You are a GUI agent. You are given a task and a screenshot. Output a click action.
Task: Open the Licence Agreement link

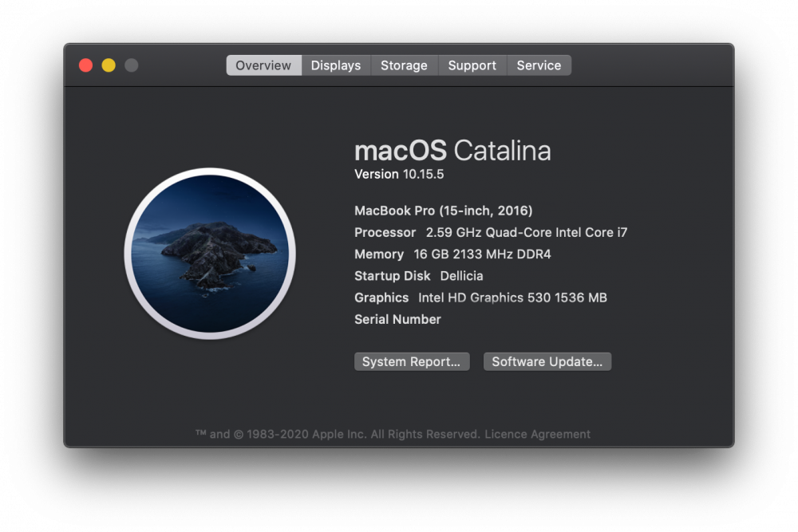click(537, 435)
